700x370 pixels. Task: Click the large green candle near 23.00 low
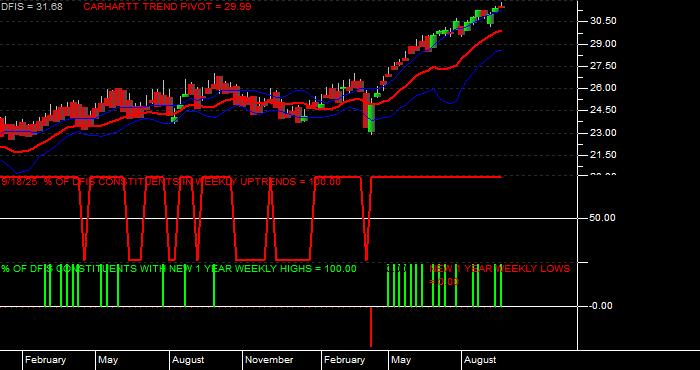[x=371, y=118]
